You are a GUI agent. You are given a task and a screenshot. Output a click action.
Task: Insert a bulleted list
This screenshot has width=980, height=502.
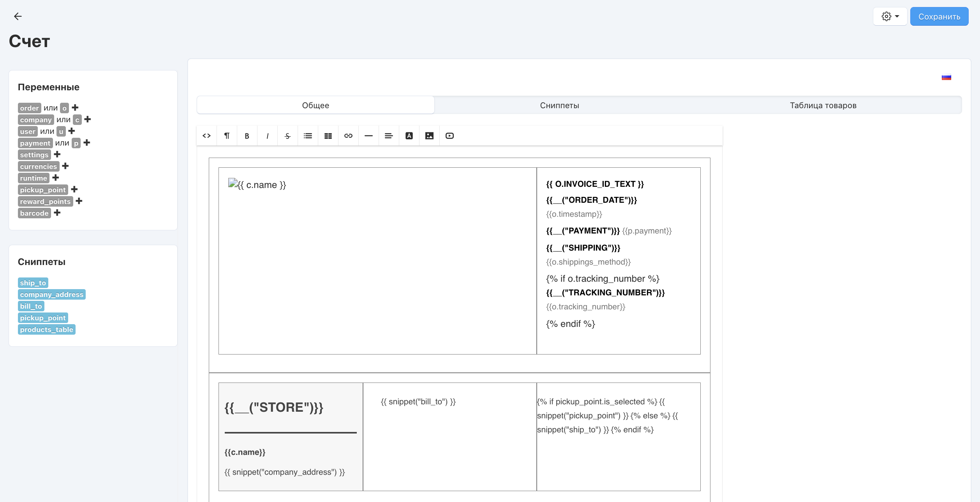click(x=308, y=136)
